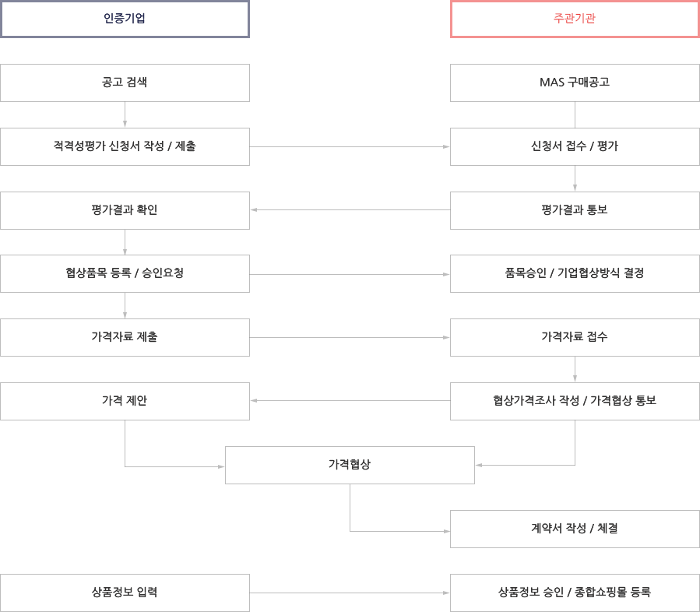Click the 계약서 작성 / 체결 box

[575, 529]
